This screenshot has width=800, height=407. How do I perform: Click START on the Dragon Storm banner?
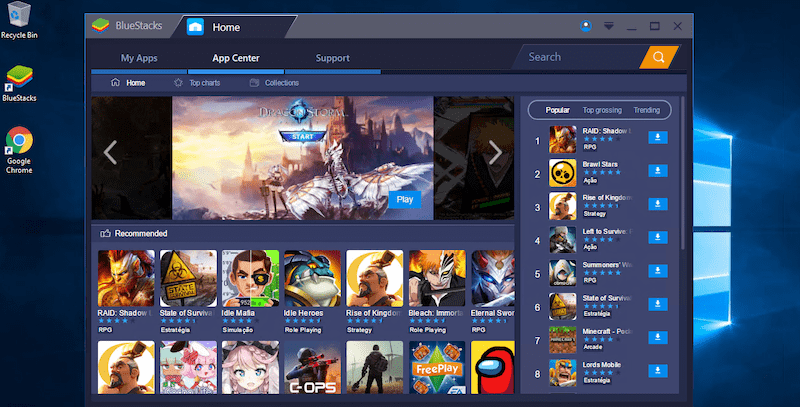(x=303, y=136)
